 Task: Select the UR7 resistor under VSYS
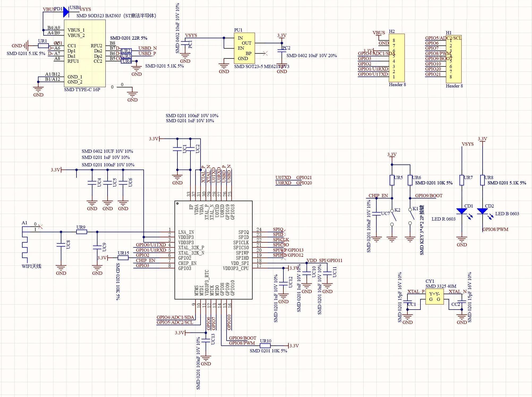[x=462, y=180]
